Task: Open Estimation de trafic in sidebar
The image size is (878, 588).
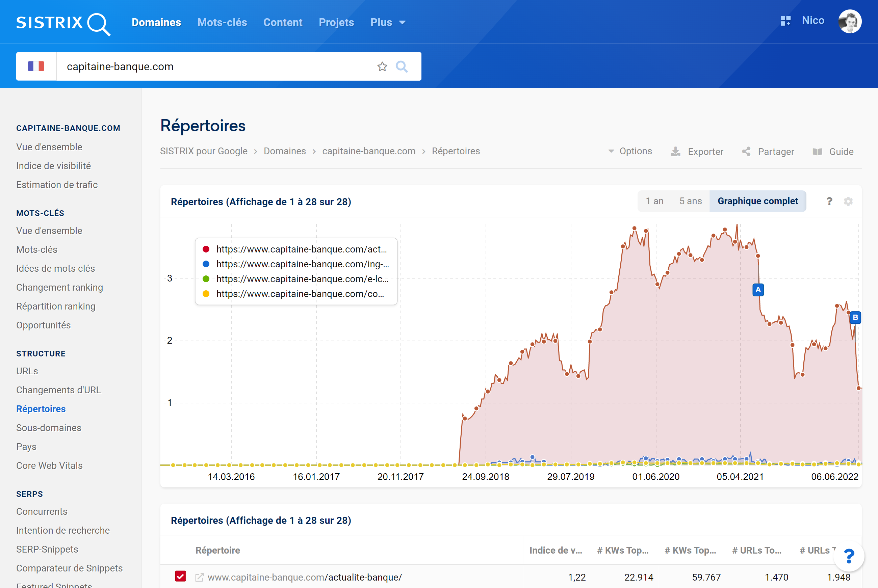Action: (57, 185)
